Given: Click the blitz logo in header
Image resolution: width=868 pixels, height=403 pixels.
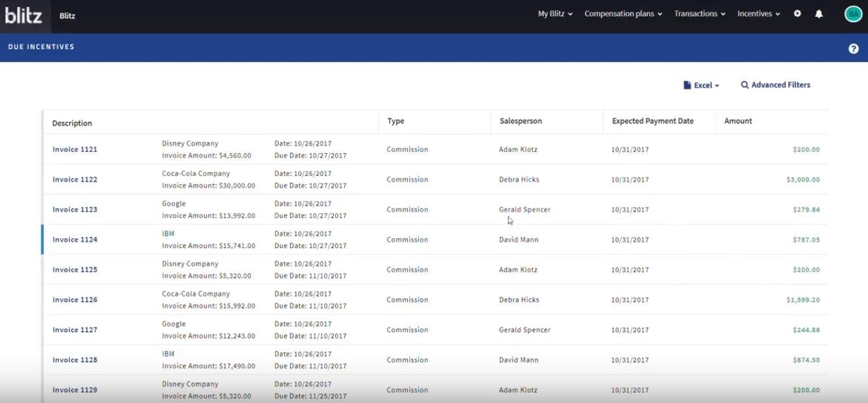Looking at the screenshot, I should point(24,15).
